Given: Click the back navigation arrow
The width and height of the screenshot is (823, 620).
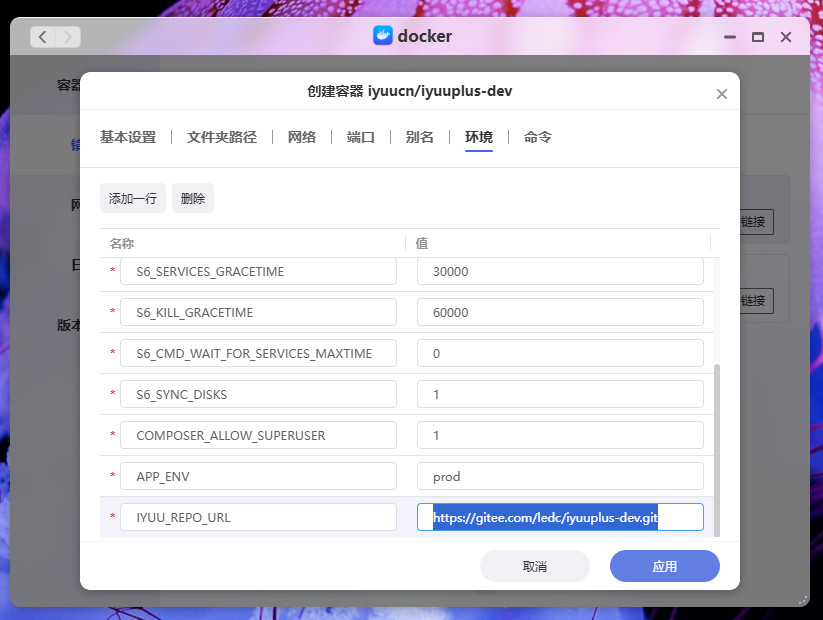Looking at the screenshot, I should pos(43,37).
